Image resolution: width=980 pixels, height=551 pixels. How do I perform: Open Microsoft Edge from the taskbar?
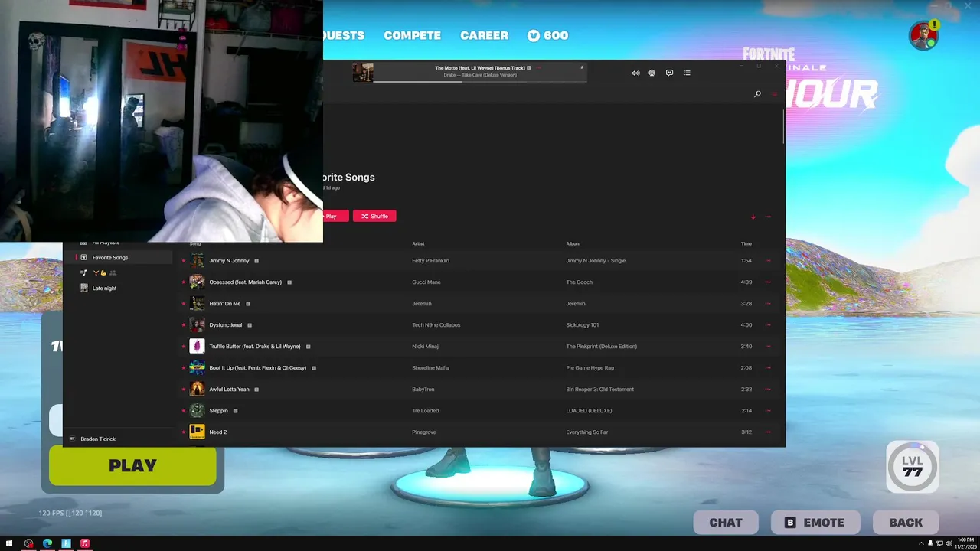coord(47,543)
